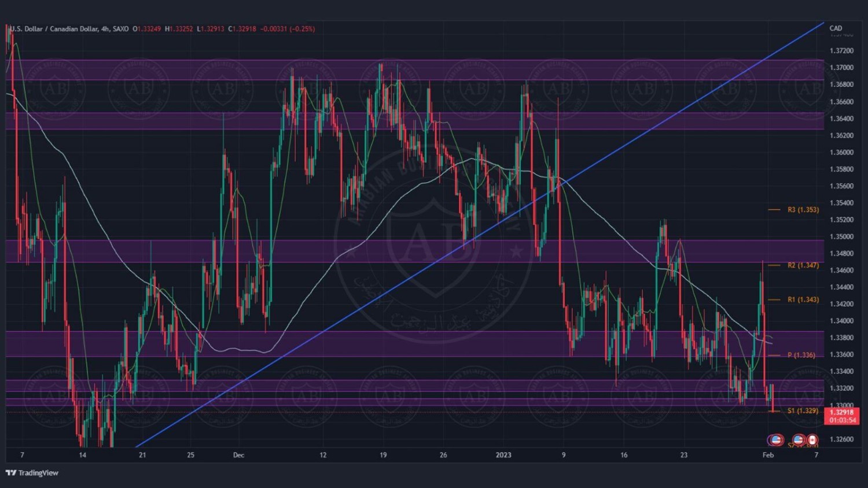Open the CAD currency selector on price axis

pos(836,28)
